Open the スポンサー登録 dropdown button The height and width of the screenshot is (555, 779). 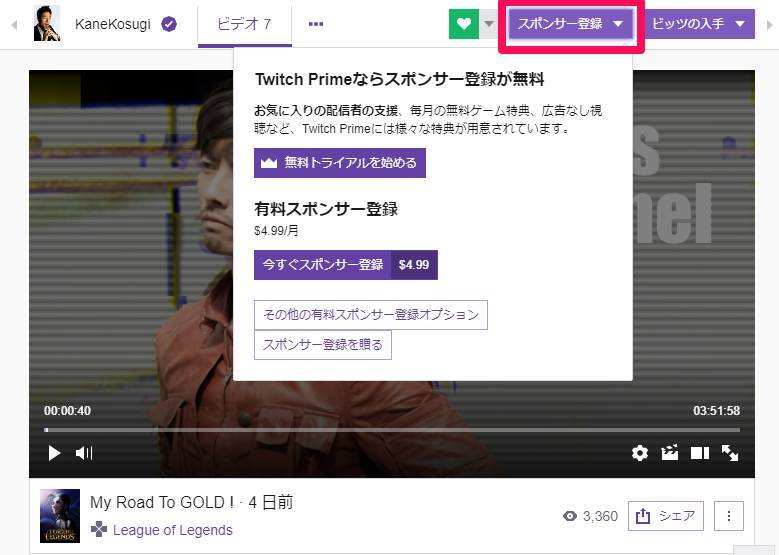click(571, 24)
